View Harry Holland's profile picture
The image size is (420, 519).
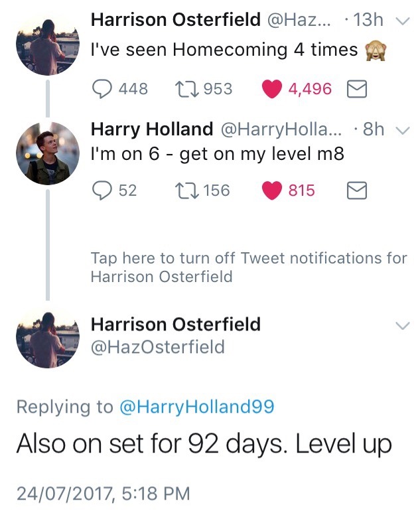(x=46, y=153)
